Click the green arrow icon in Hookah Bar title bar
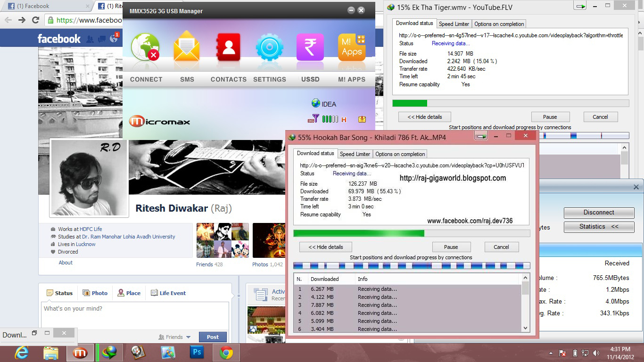 tap(481, 137)
